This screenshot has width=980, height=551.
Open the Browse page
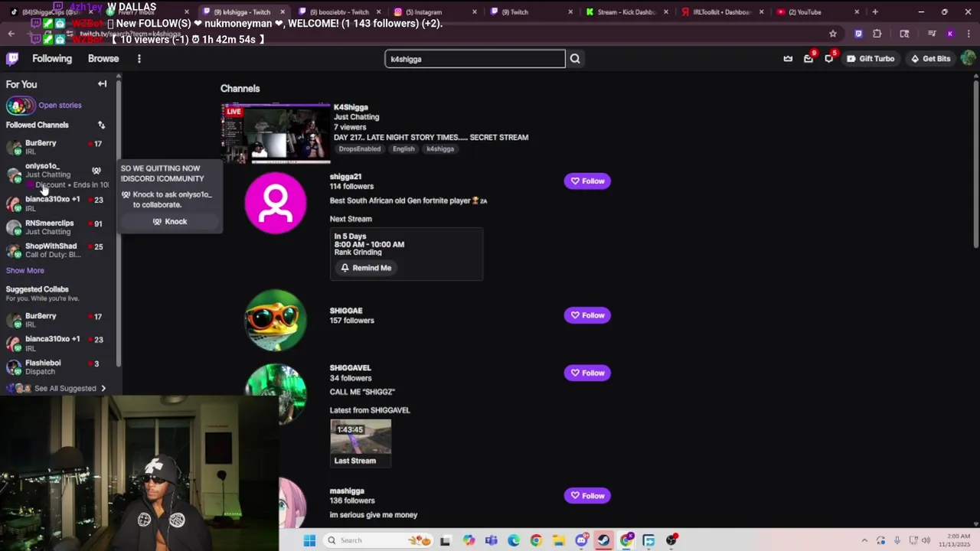coord(103,59)
